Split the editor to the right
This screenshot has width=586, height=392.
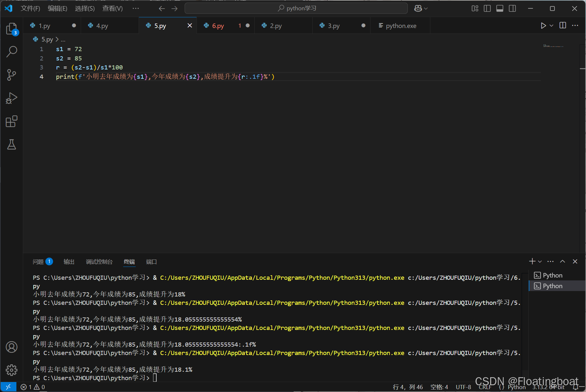(563, 25)
